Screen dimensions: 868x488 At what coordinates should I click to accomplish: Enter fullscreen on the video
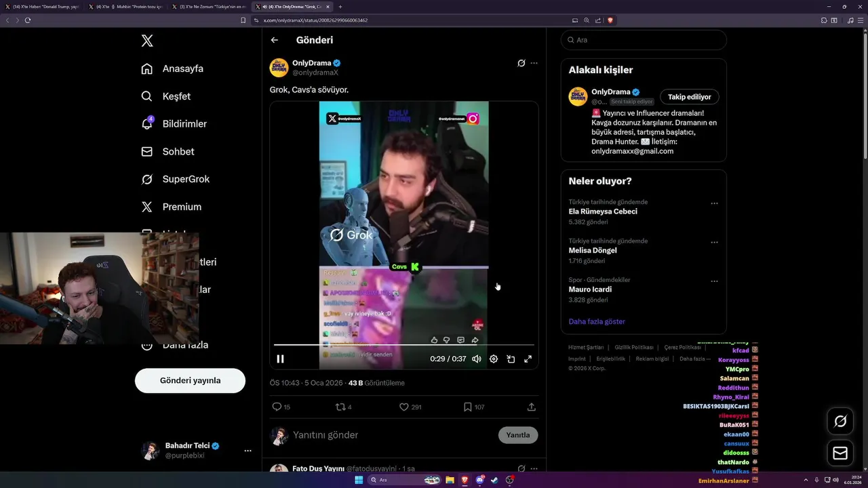[528, 359]
